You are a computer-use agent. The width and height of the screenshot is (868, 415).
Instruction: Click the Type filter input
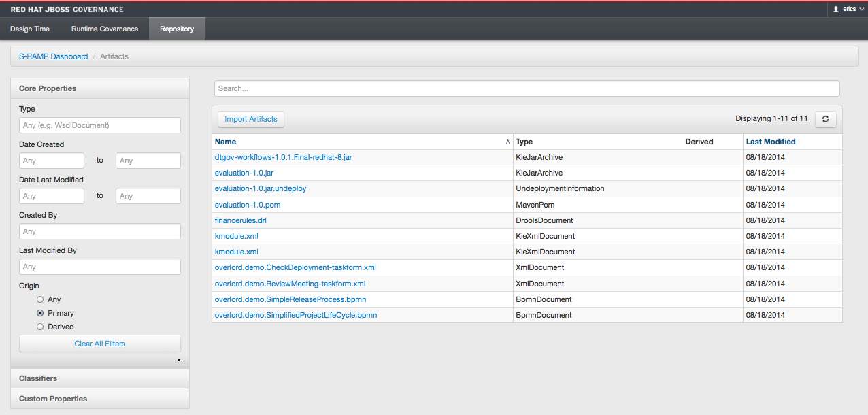pyautogui.click(x=100, y=125)
